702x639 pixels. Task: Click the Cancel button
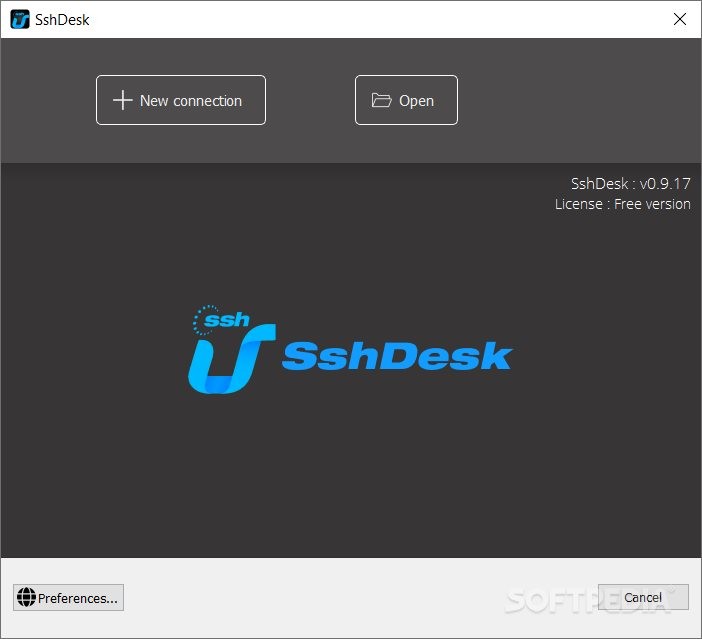643,597
